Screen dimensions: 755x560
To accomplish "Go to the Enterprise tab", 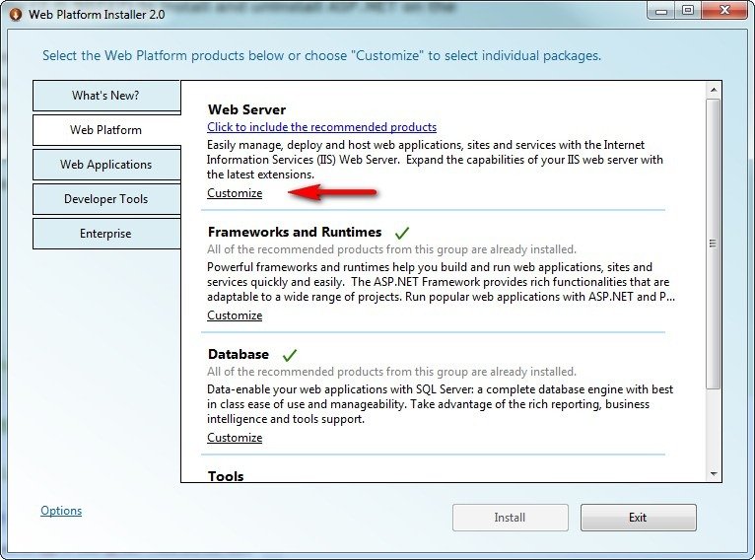I will click(105, 234).
